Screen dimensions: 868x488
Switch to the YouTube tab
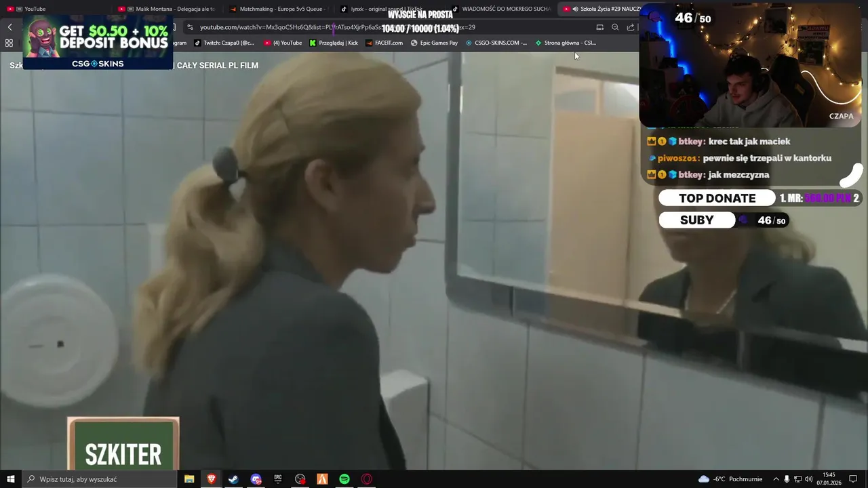54,9
